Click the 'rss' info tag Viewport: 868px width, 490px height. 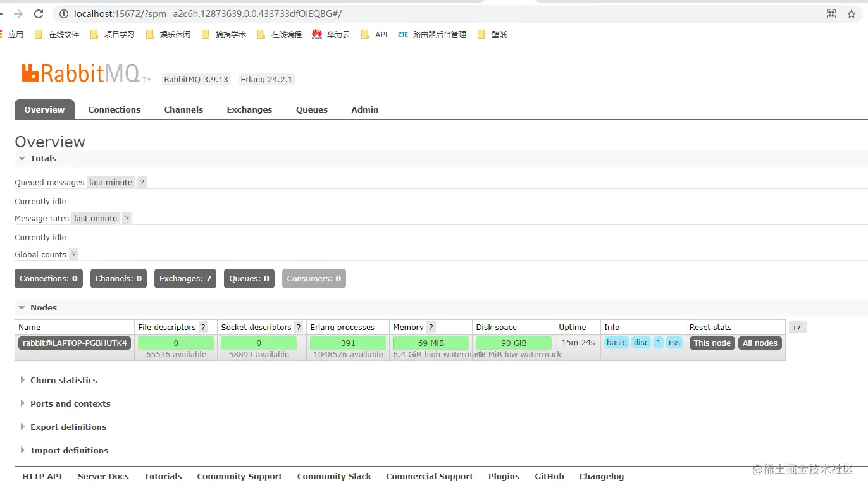[674, 343]
